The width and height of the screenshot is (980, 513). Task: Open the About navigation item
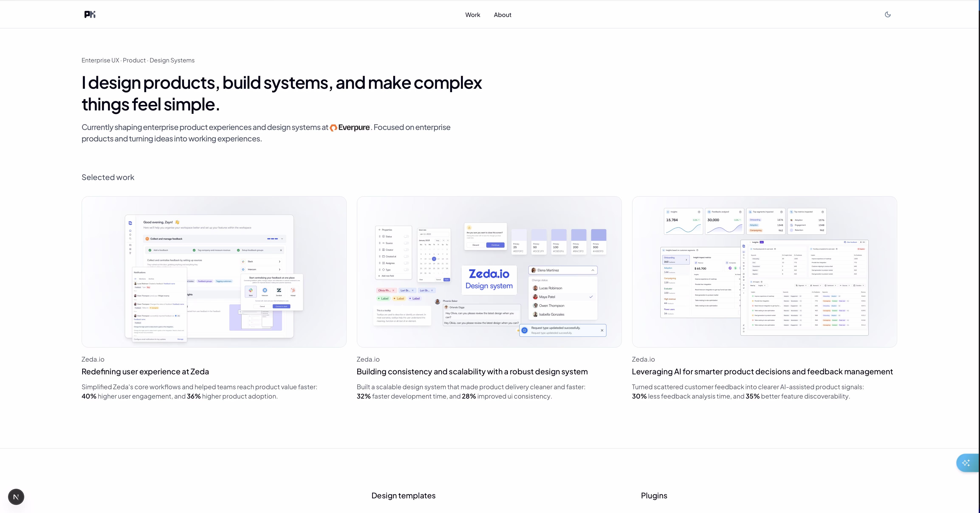click(x=502, y=15)
